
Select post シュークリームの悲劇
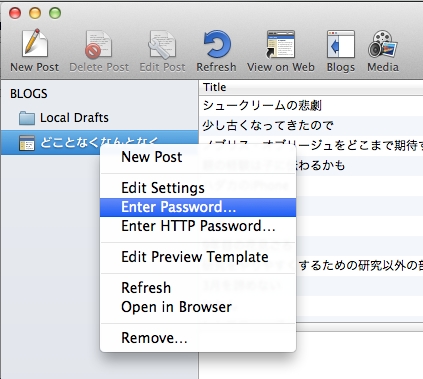pyautogui.click(x=311, y=106)
